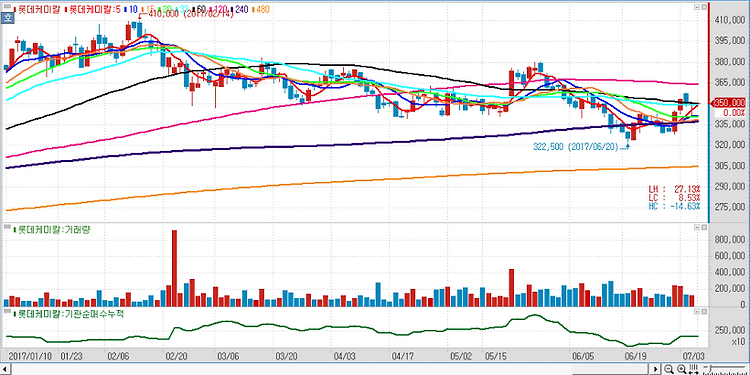Minimize the 거래량 volume pane
750x375 pixels.
[x=697, y=229]
